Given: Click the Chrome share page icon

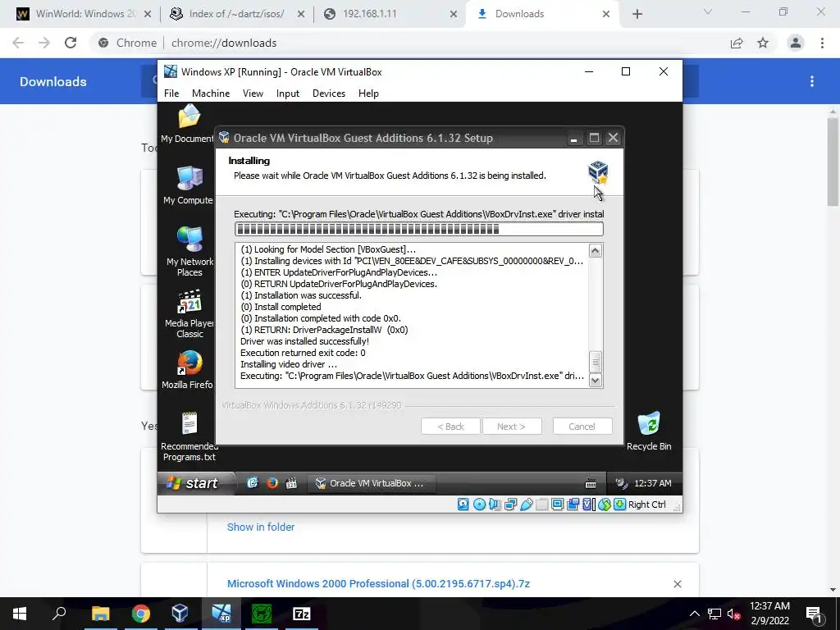Looking at the screenshot, I should pyautogui.click(x=737, y=43).
